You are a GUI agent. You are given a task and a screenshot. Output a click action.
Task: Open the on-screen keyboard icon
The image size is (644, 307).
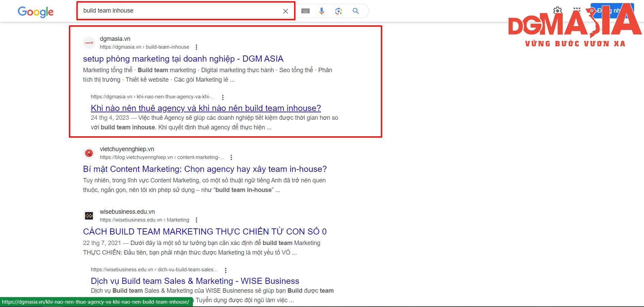click(306, 11)
